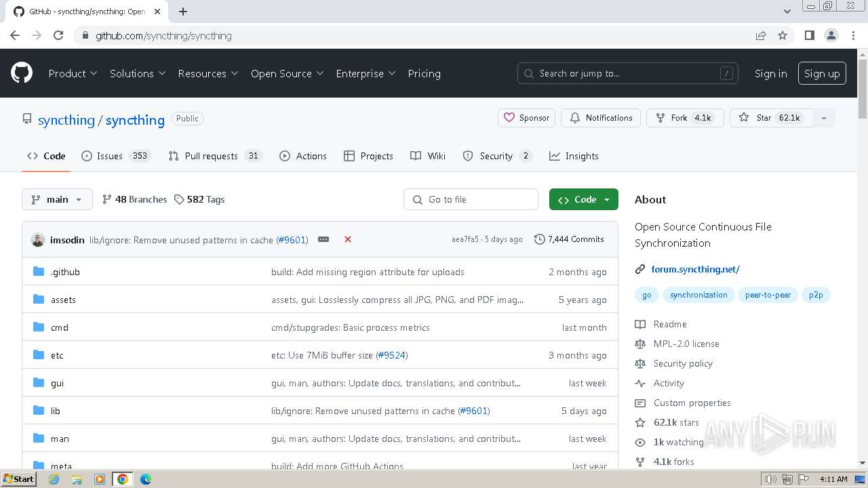Image resolution: width=868 pixels, height=488 pixels.
Task: Click the Sponsor button
Action: tap(527, 118)
